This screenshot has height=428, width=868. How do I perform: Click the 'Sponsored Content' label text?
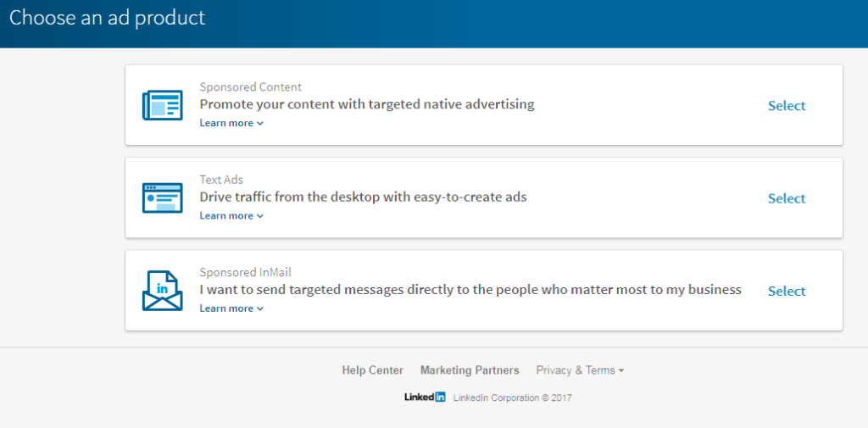250,87
